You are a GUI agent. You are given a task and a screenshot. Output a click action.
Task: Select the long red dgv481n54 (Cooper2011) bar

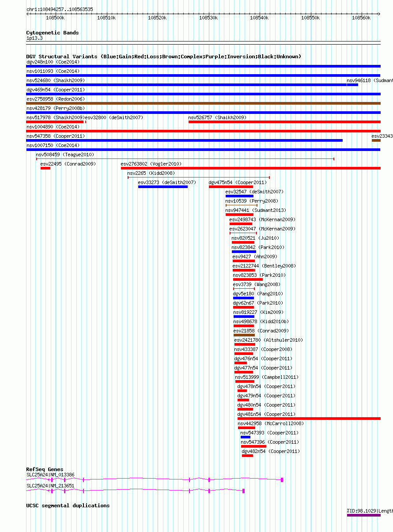[309, 419]
